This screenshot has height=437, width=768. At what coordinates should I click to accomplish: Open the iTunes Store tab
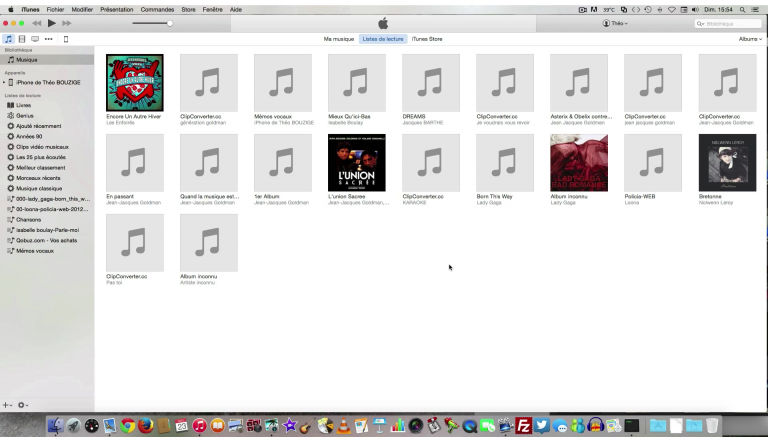(427, 39)
